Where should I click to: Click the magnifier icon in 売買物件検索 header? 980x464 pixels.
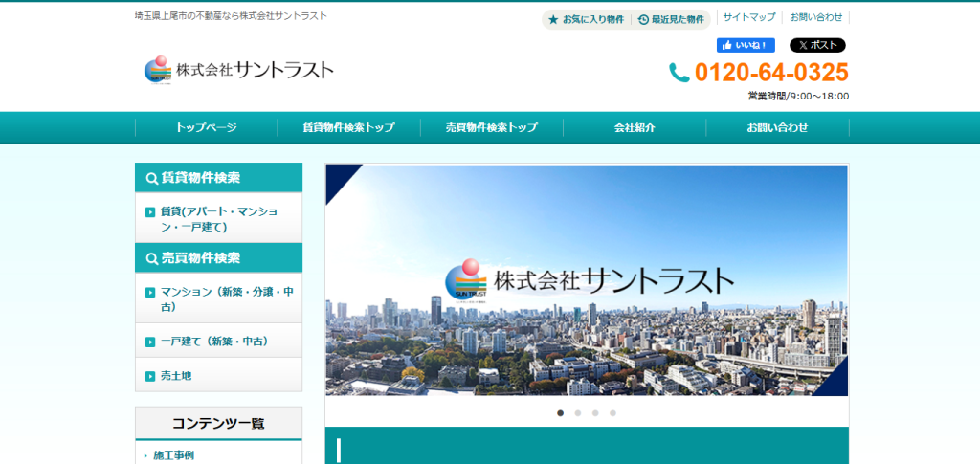click(x=151, y=258)
